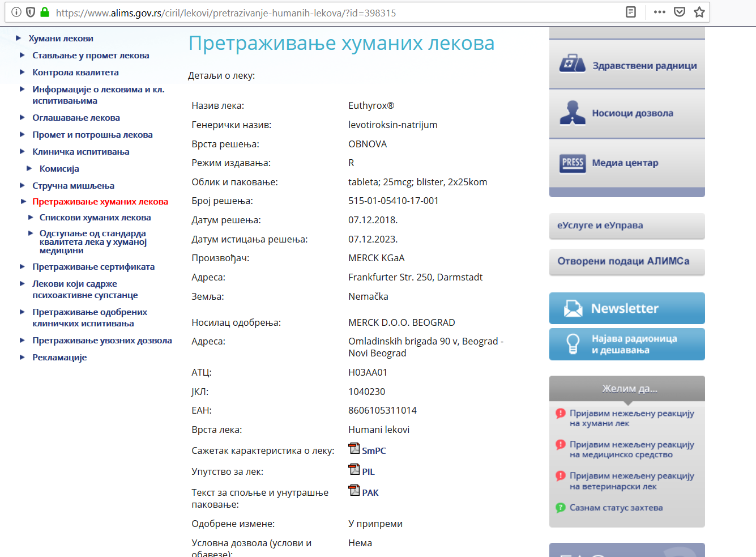Expand the Хумани лекови menu arrow
The height and width of the screenshot is (557, 756).
pos(19,38)
